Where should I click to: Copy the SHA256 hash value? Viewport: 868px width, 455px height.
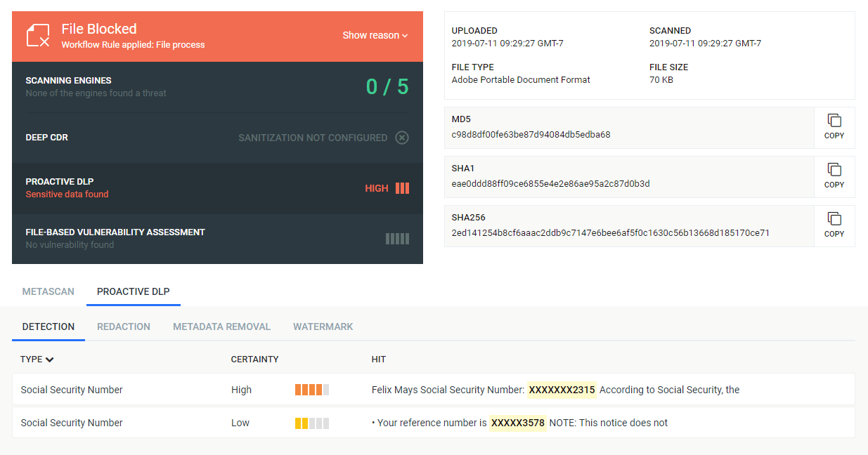tap(834, 225)
